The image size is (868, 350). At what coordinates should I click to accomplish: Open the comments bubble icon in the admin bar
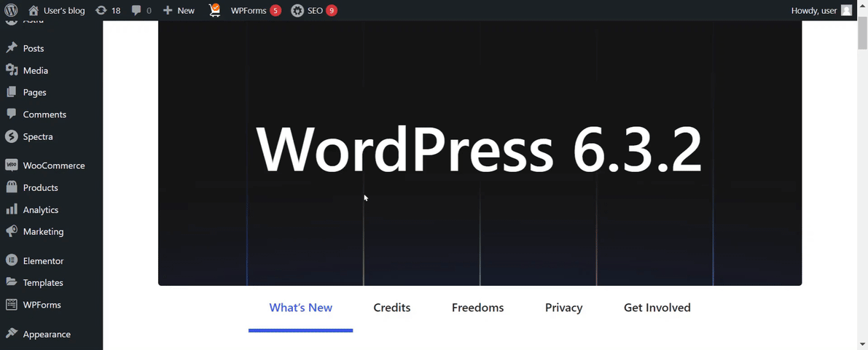(136, 10)
